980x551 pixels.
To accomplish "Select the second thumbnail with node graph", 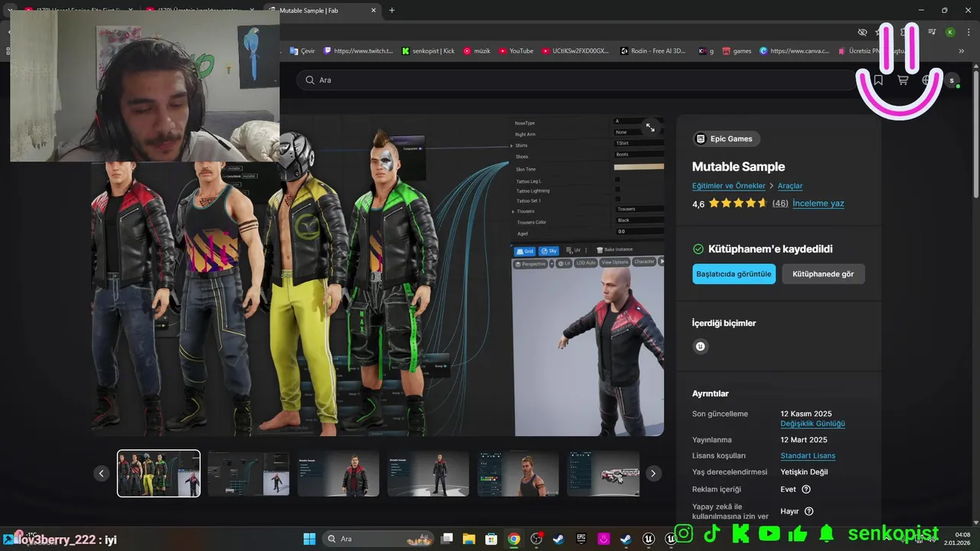I will pyautogui.click(x=249, y=474).
